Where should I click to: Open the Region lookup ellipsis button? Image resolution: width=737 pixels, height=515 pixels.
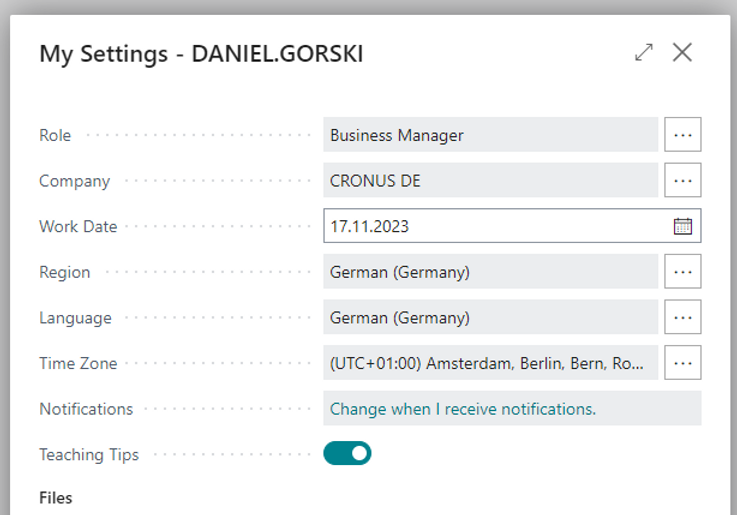coord(683,272)
